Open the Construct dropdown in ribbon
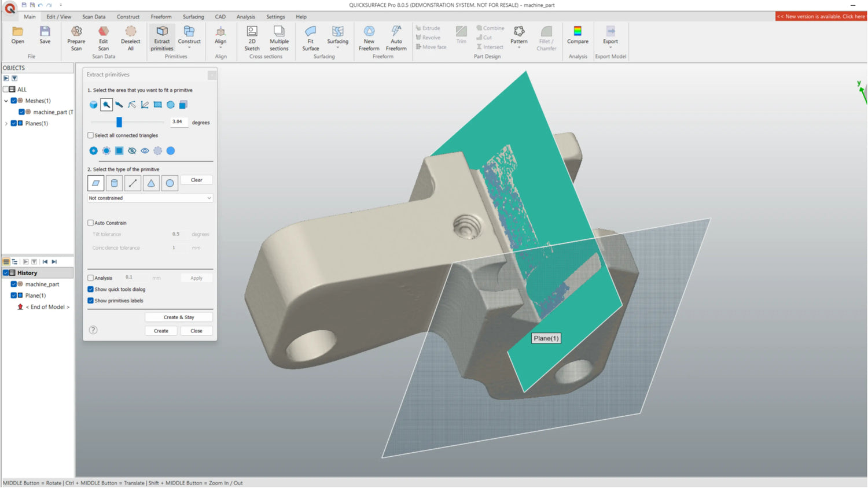The width and height of the screenshot is (868, 488). coord(189,37)
